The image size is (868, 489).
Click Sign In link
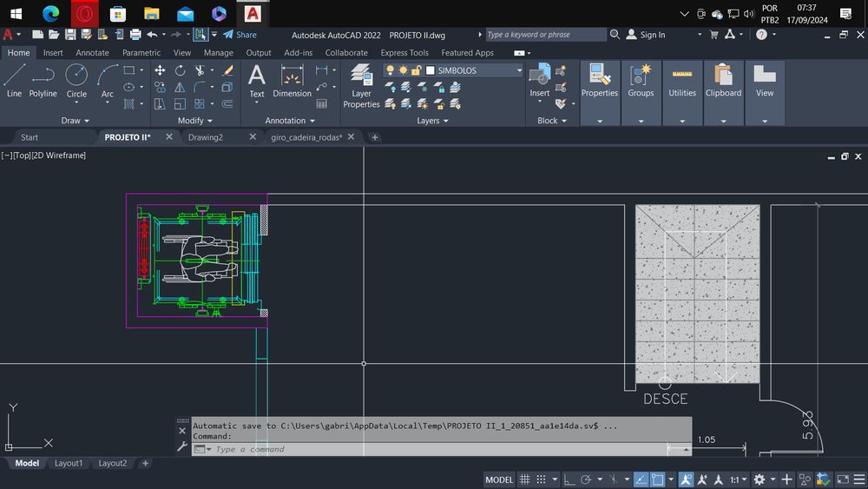[x=652, y=35]
